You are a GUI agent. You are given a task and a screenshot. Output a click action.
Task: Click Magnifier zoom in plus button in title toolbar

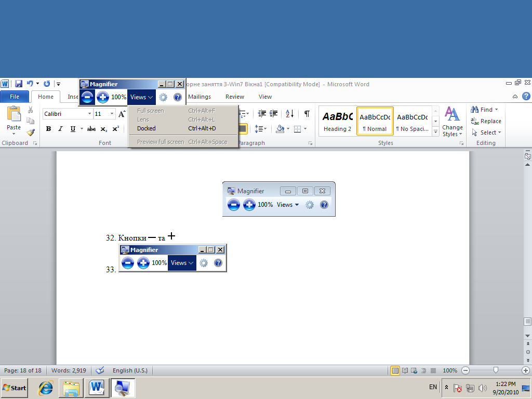[x=103, y=97]
